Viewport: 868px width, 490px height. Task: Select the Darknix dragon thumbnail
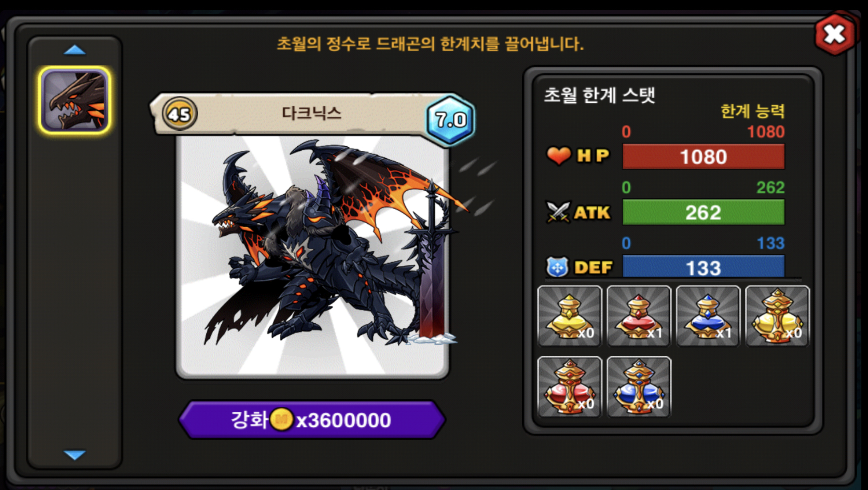coord(75,100)
